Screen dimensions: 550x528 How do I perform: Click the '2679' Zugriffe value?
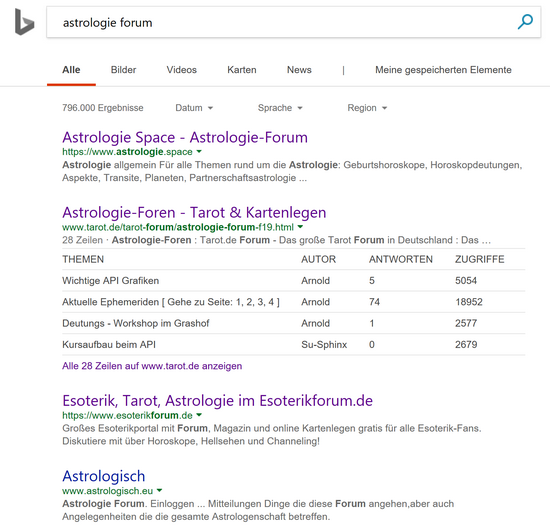pyautogui.click(x=466, y=345)
